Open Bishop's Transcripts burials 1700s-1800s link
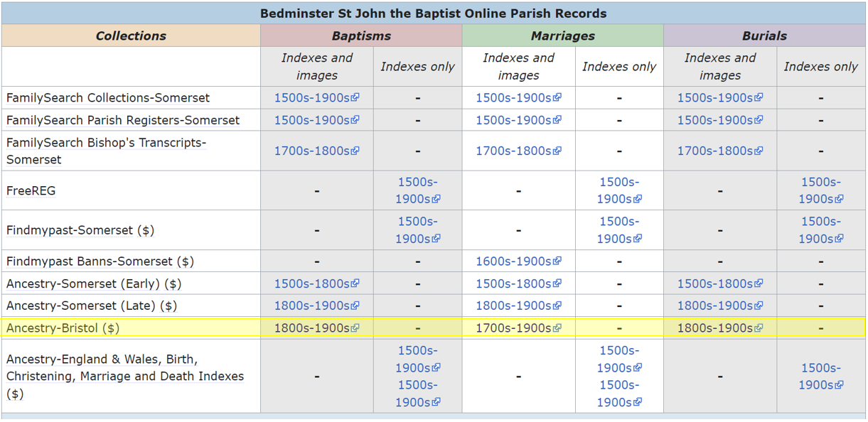This screenshot has height=422, width=868. [720, 151]
